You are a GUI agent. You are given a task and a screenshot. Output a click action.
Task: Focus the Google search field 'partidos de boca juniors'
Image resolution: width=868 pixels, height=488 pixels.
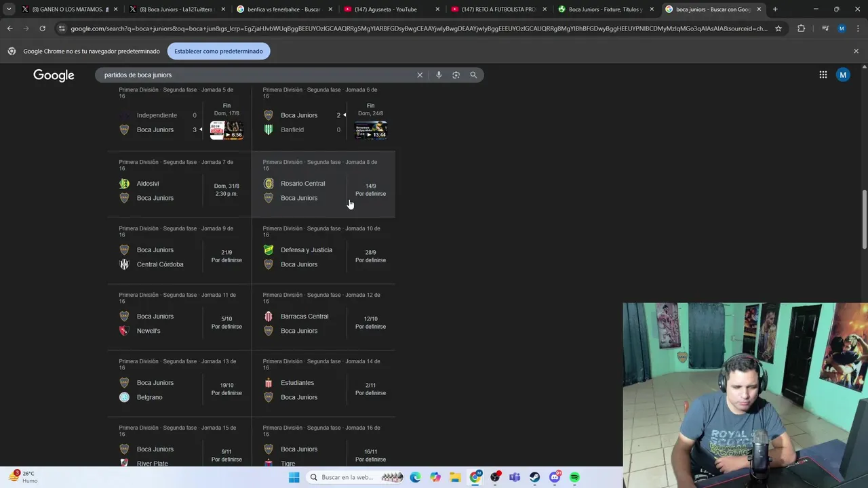[x=258, y=75]
